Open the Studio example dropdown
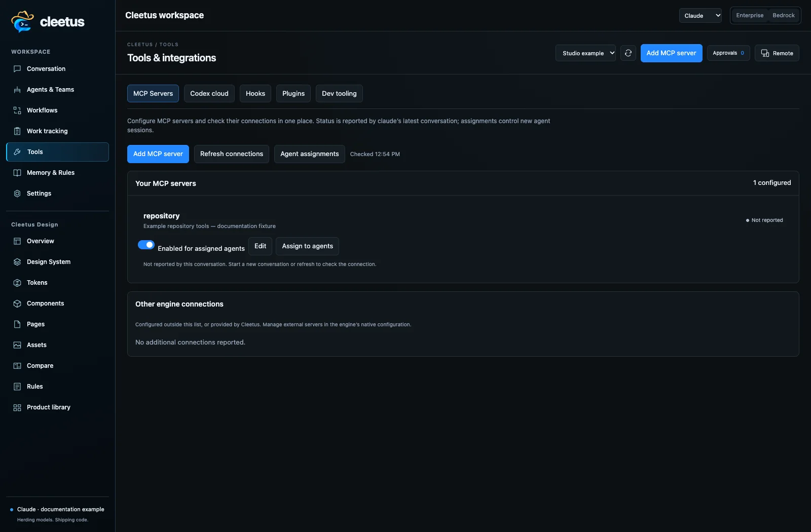The height and width of the screenshot is (532, 811). click(585, 53)
